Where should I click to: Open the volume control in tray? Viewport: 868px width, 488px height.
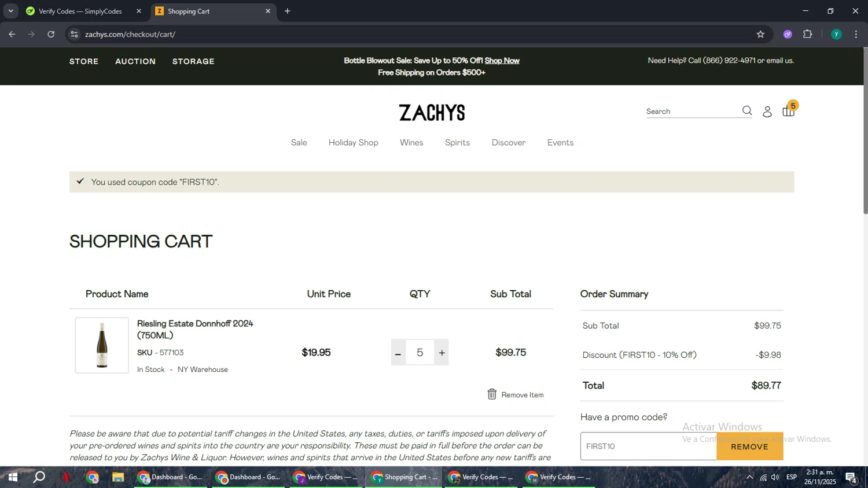click(x=775, y=478)
